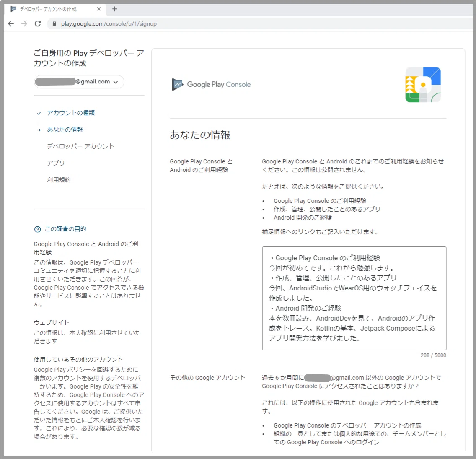Go to the 利用規約 step
Image resolution: width=476 pixels, height=459 pixels.
click(59, 180)
